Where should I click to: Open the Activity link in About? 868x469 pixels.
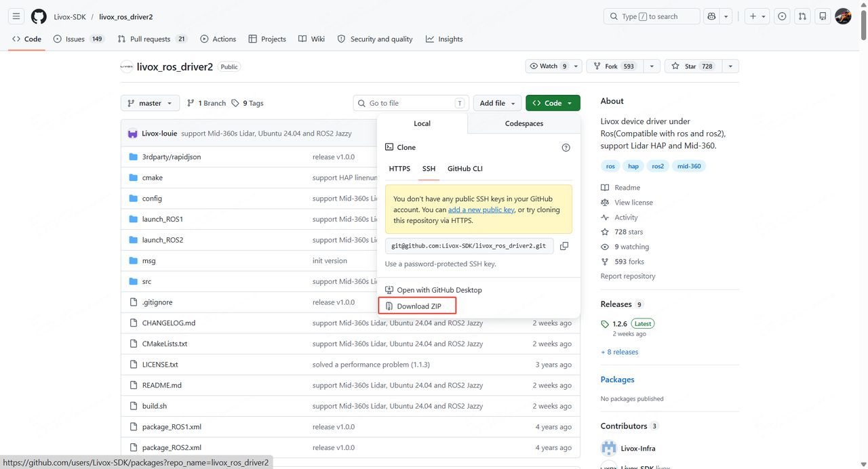[619, 218]
